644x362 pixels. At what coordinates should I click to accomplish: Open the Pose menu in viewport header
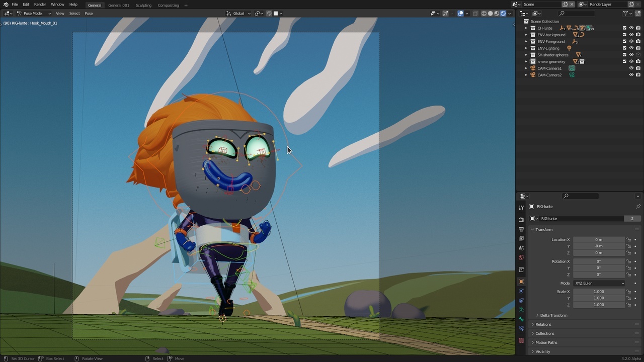click(89, 14)
